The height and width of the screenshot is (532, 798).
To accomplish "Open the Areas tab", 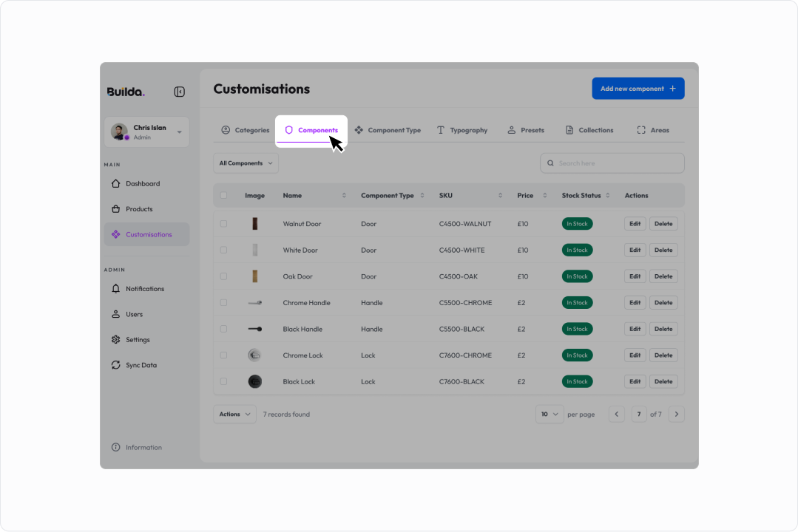I will [x=653, y=130].
